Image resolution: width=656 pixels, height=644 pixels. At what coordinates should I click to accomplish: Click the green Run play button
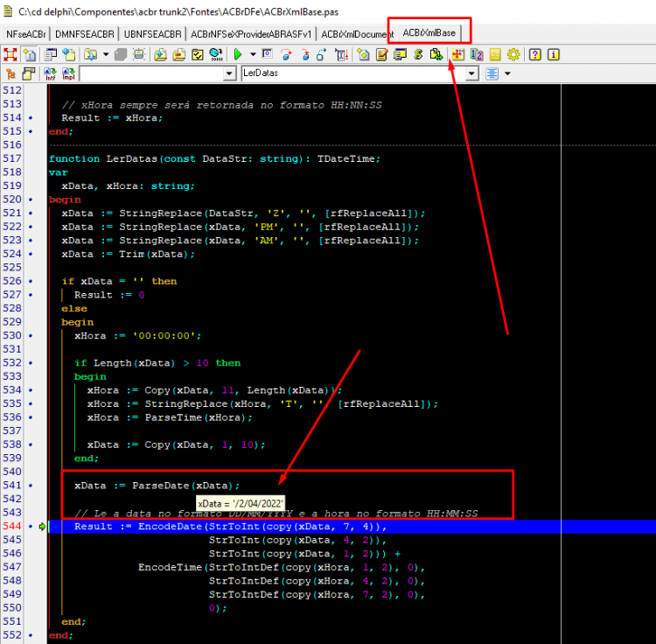[x=238, y=55]
